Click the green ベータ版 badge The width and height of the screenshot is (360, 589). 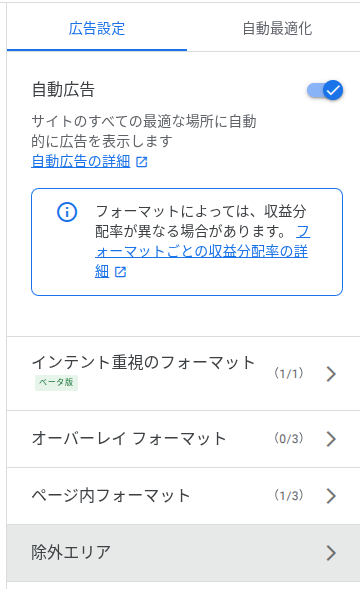(56, 382)
